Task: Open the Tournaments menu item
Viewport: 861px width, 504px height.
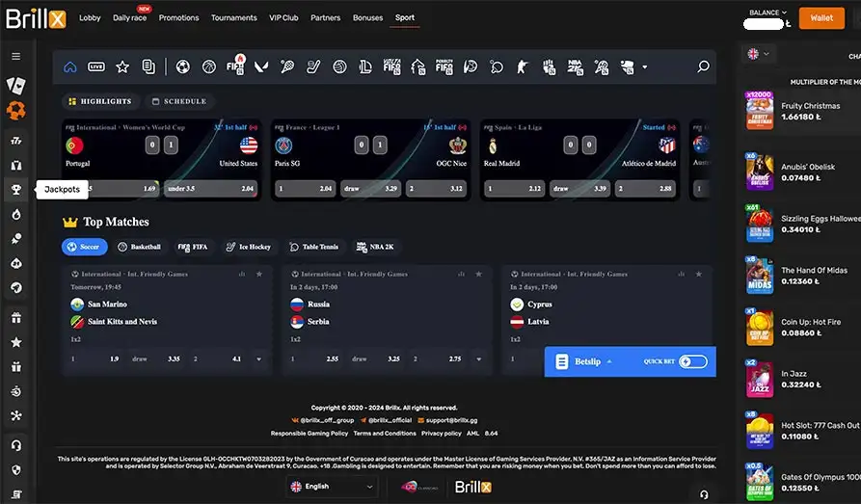Action: (234, 17)
